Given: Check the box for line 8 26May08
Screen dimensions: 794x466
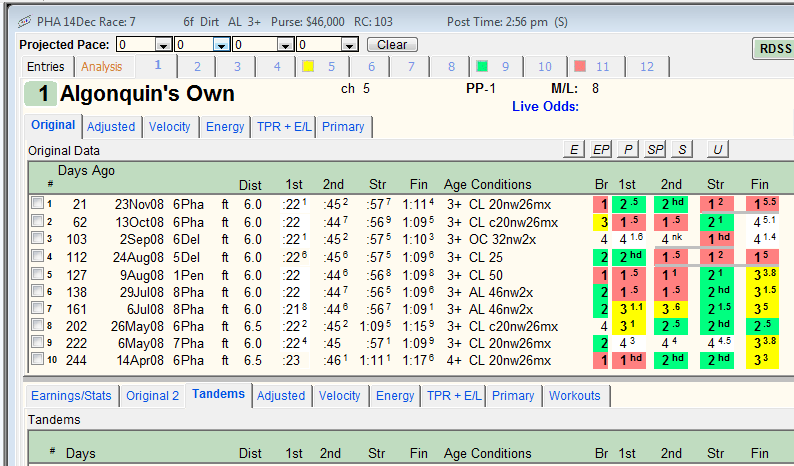Looking at the screenshot, I should pos(37,325).
